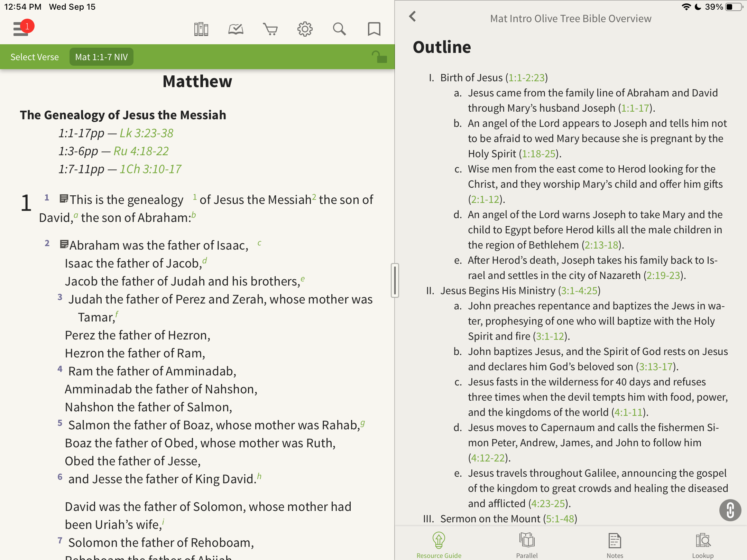Switch to the Parallel tab
747x560 pixels.
tap(527, 545)
